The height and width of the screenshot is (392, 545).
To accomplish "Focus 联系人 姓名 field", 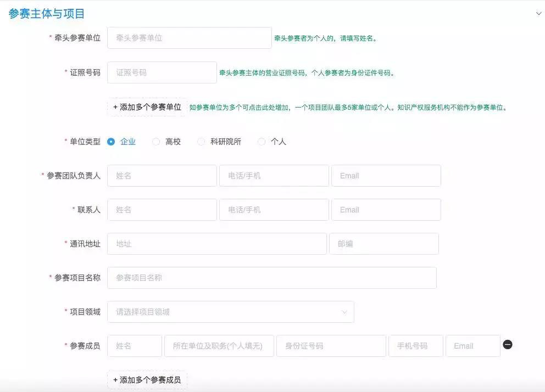I will pyautogui.click(x=162, y=210).
